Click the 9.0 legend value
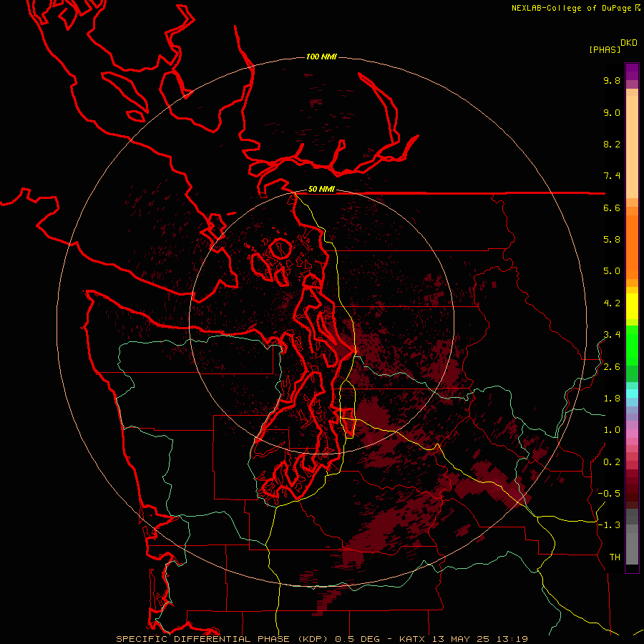The height and width of the screenshot is (644, 644). pyautogui.click(x=612, y=112)
